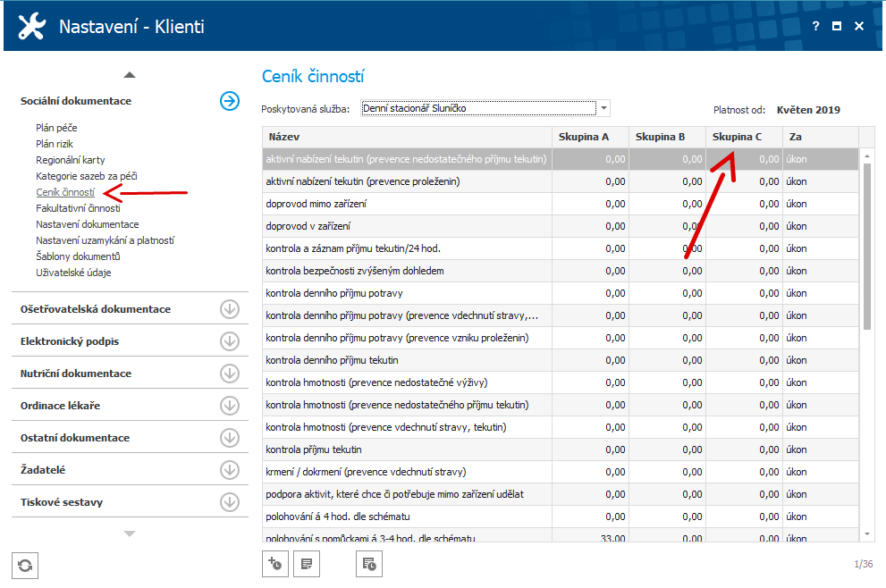Viewport: 886px width, 588px height.
Task: Click the highlighted first row 'aktivní nabízení tekutin (prevence nedostatečného...'
Action: point(561,159)
